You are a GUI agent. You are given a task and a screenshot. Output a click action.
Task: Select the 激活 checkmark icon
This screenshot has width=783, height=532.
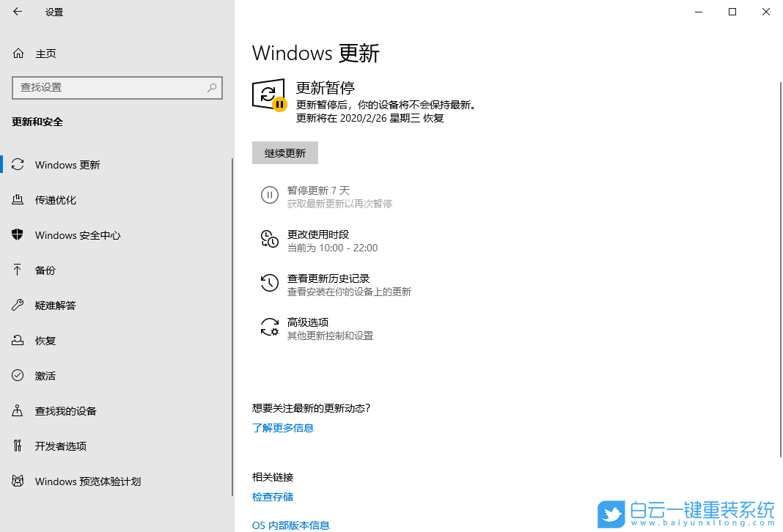(16, 375)
